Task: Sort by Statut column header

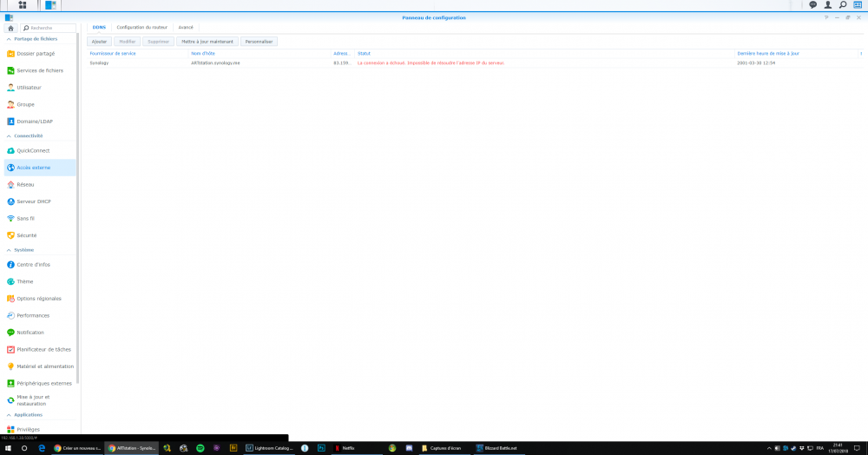Action: click(545, 54)
